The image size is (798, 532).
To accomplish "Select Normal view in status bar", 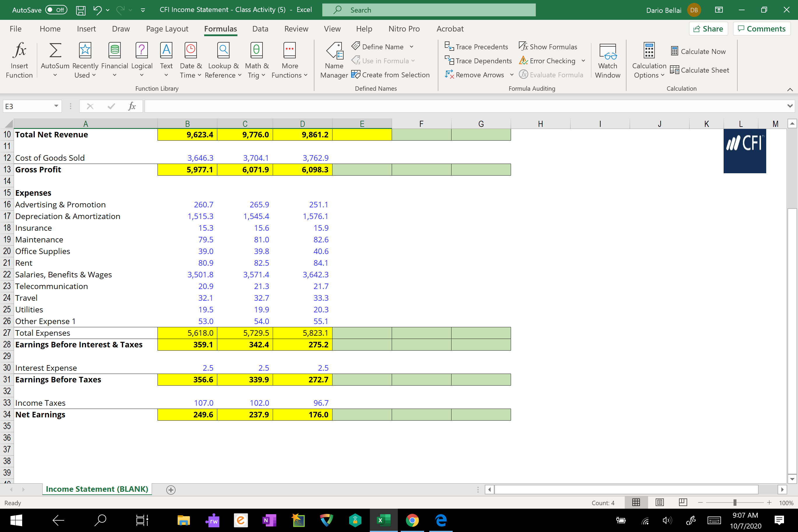I will pos(636,503).
